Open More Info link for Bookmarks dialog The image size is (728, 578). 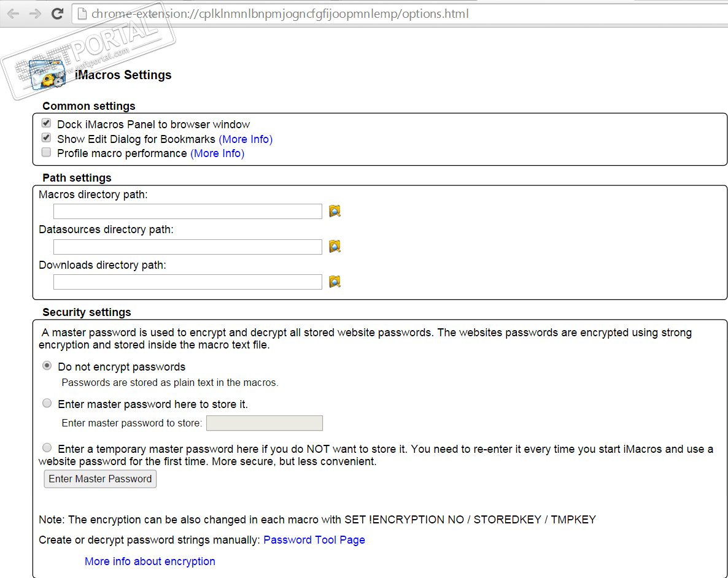(246, 139)
